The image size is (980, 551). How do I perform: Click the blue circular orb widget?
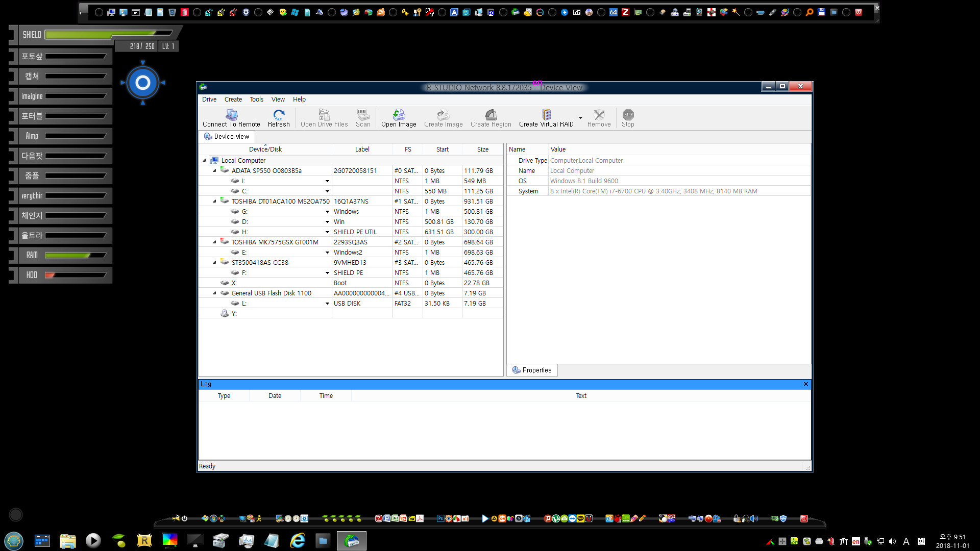(x=143, y=83)
